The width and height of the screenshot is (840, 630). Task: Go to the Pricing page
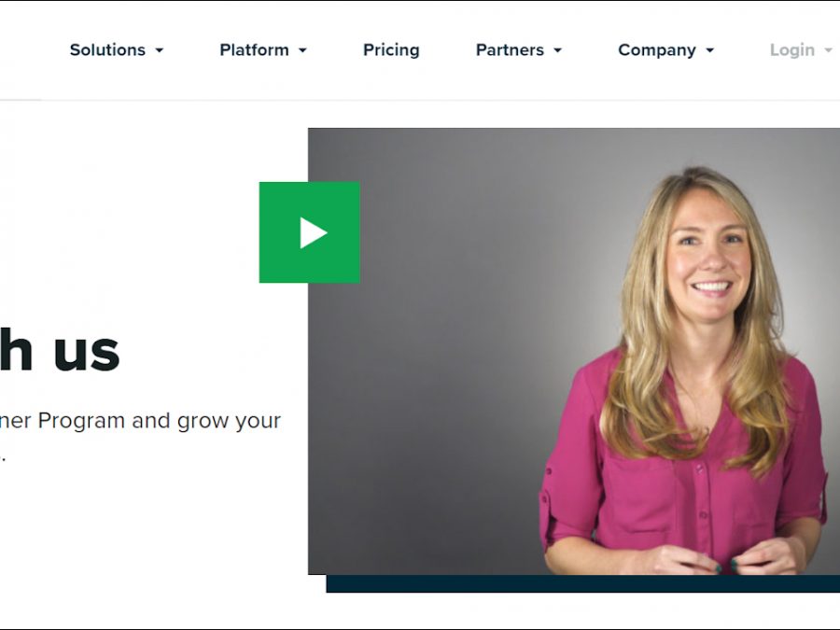391,49
